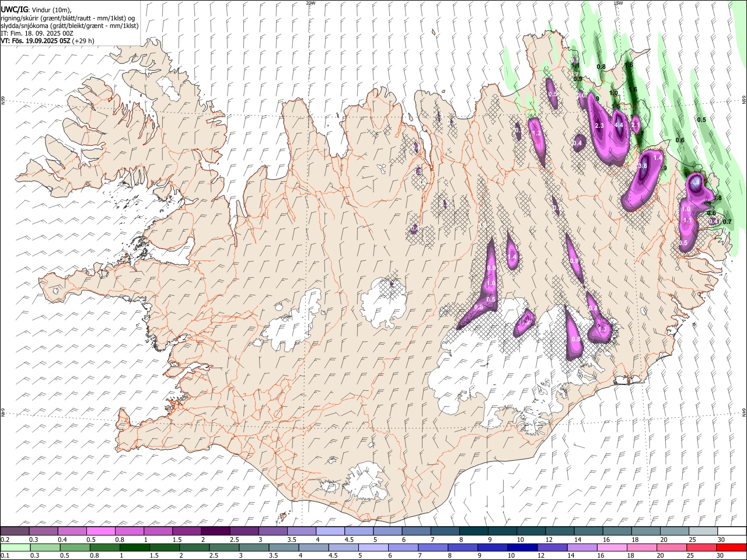The width and height of the screenshot is (747, 560).
Task: Select the '4.4' precipitation value on the map
Action: pyautogui.click(x=619, y=125)
